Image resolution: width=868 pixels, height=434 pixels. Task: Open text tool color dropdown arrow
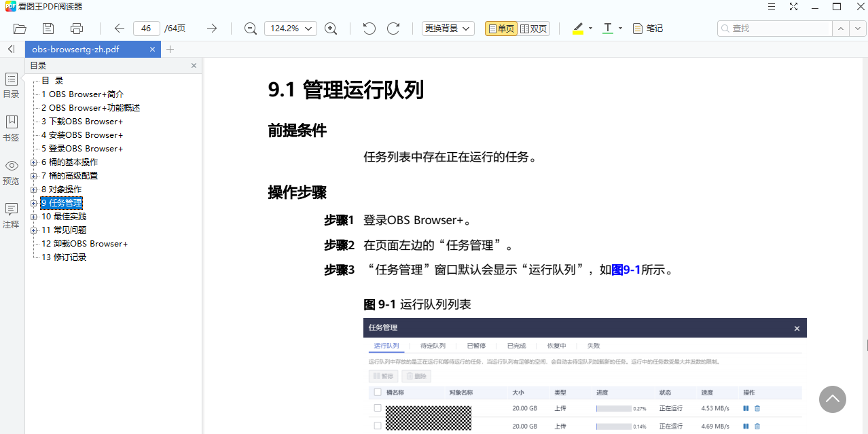tap(620, 29)
